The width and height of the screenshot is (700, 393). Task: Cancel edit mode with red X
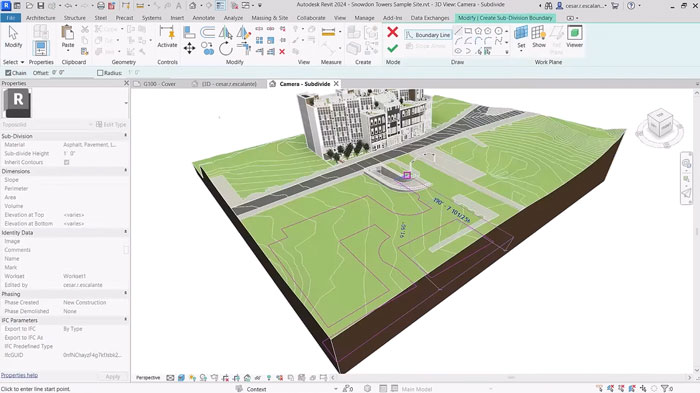point(392,32)
